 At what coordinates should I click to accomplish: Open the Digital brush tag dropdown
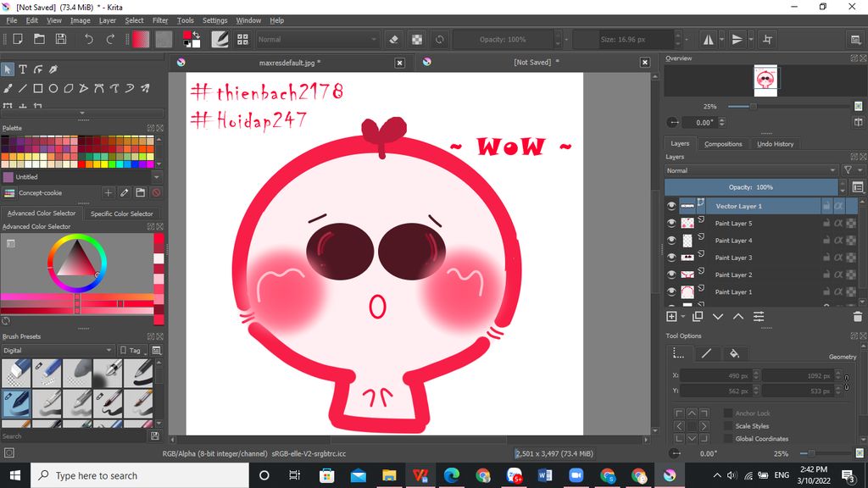point(57,350)
